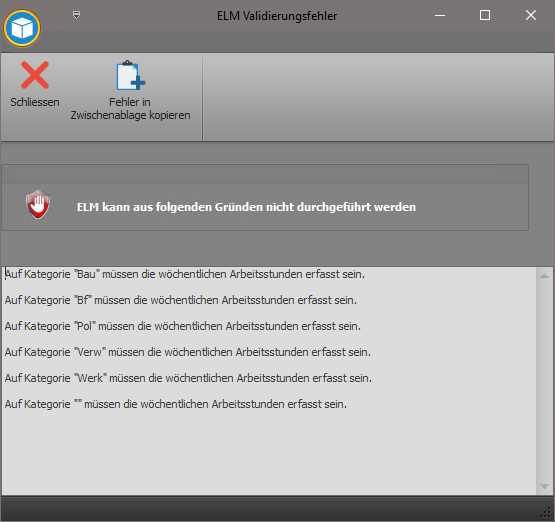Select the "Verw" category error line

tap(188, 352)
